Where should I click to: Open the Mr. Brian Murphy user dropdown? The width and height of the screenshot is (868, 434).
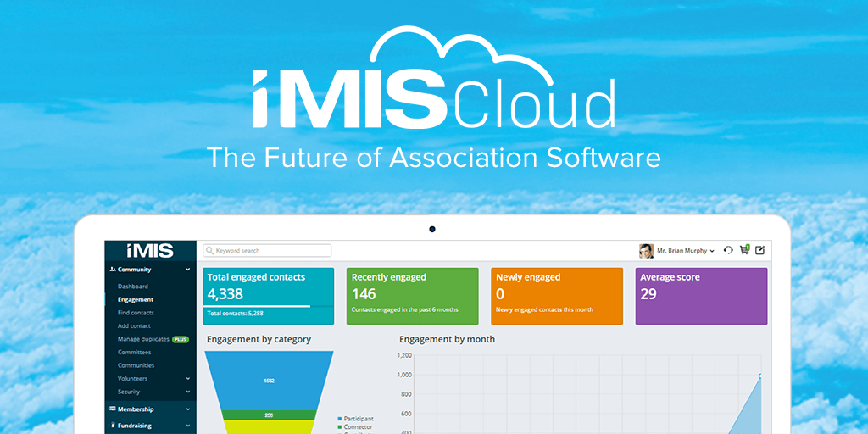coord(685,251)
